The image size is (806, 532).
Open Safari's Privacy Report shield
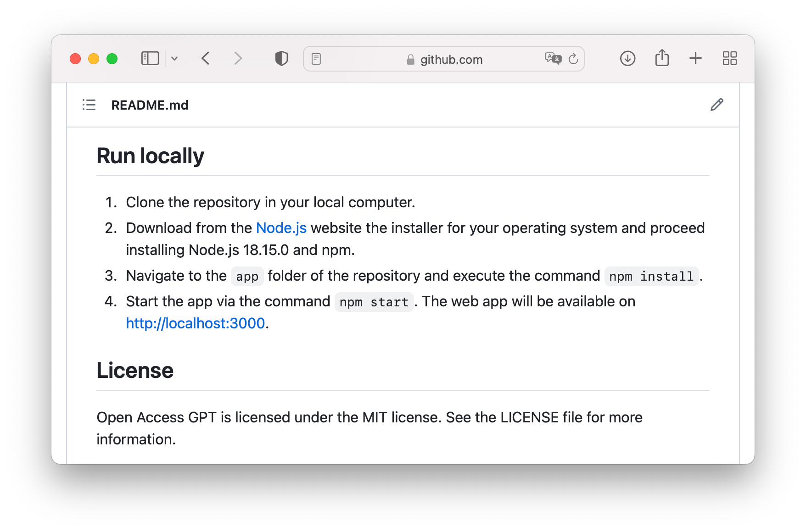click(281, 58)
